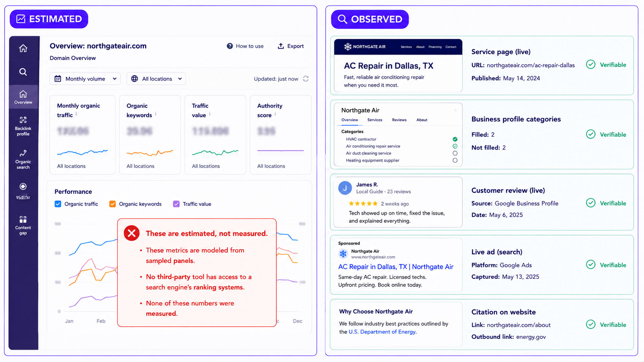The height and width of the screenshot is (362, 644).
Task: Open Services in Northgate Air site nav
Action: (406, 47)
